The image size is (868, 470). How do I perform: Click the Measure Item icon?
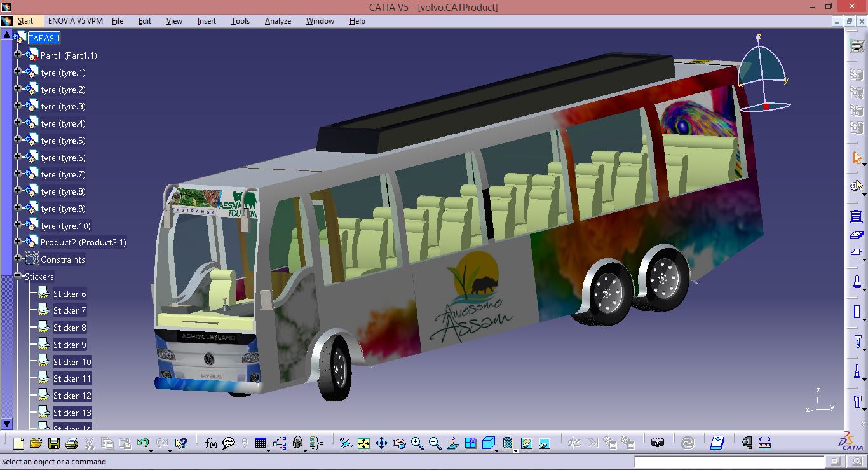[x=747, y=443]
